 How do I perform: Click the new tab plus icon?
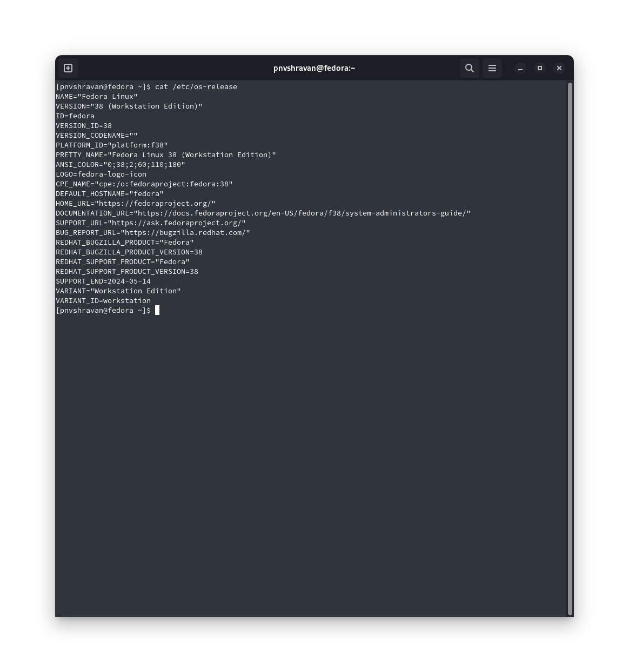[68, 68]
